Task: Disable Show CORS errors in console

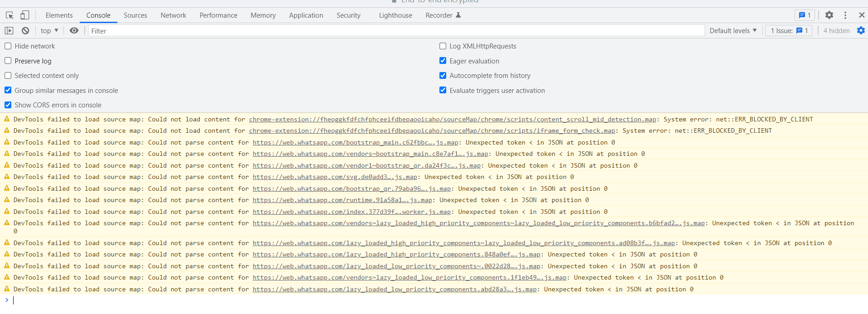Action: click(x=8, y=105)
